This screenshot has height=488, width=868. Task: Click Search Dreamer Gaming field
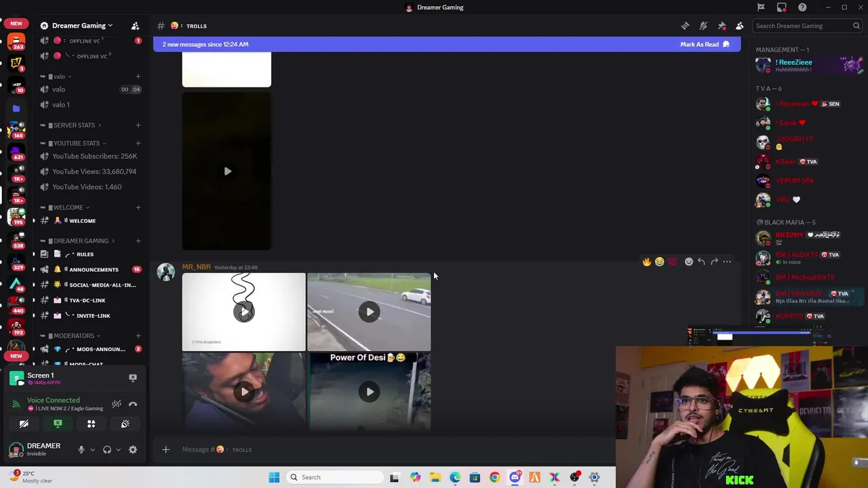pyautogui.click(x=808, y=26)
